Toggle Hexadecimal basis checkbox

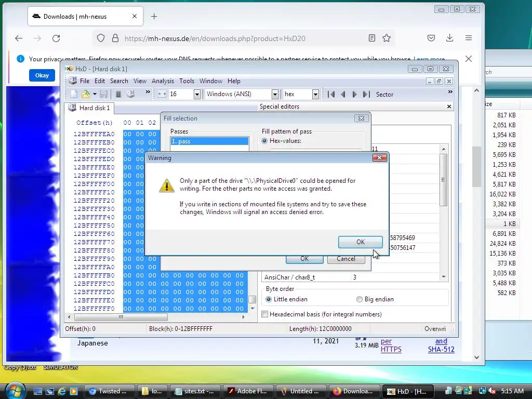[x=264, y=314]
